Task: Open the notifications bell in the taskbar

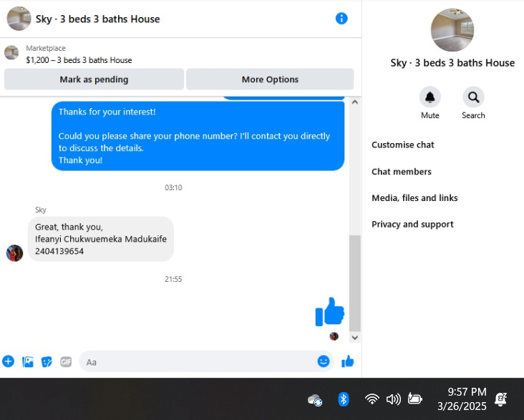Action: [500, 399]
